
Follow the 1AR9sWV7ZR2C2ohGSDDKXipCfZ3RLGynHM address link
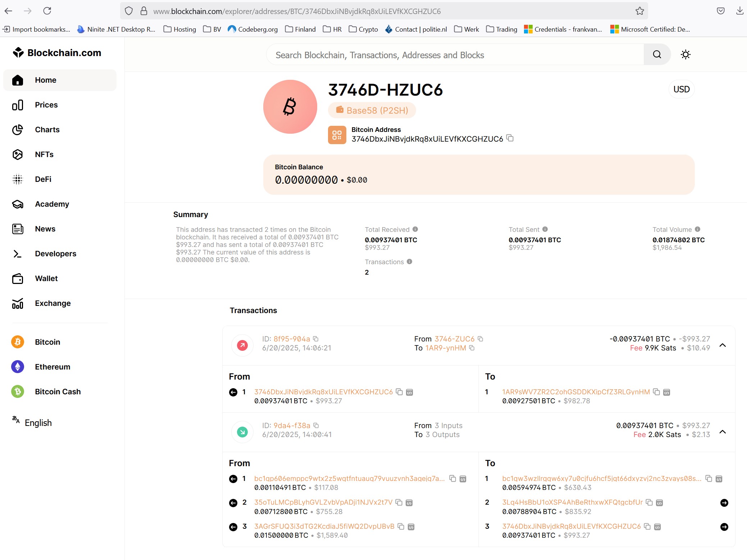tap(575, 392)
